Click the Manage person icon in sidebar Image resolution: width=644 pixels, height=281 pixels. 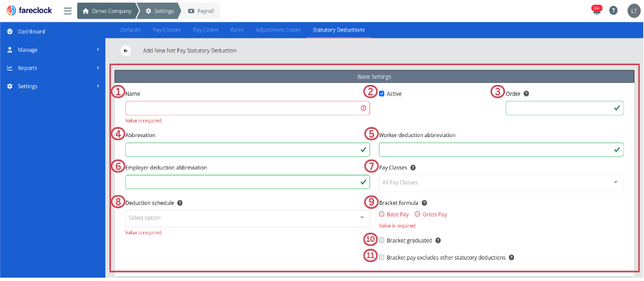10,50
